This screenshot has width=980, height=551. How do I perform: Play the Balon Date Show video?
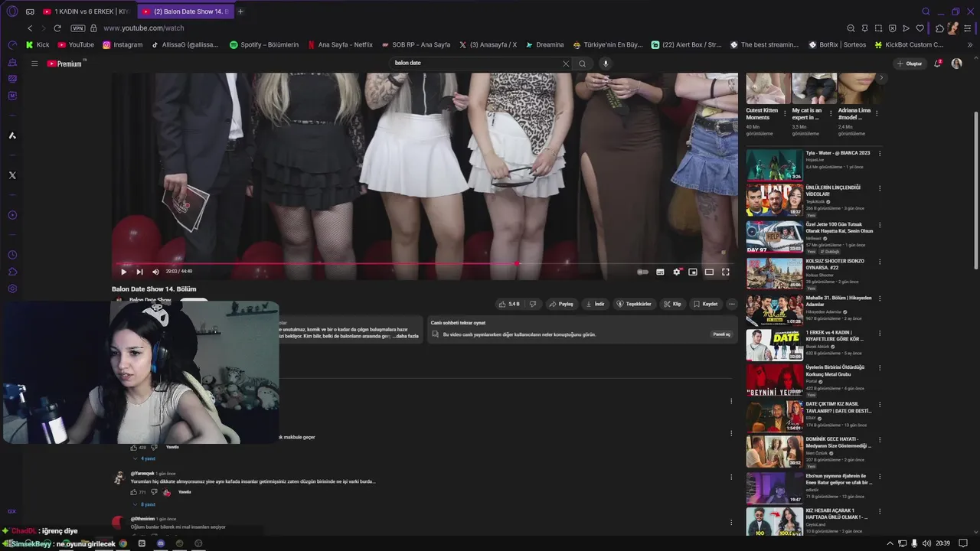tap(123, 272)
